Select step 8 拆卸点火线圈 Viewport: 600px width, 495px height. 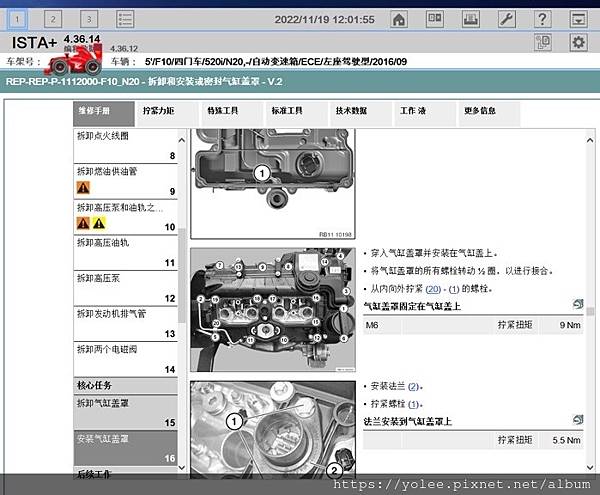[x=126, y=146]
